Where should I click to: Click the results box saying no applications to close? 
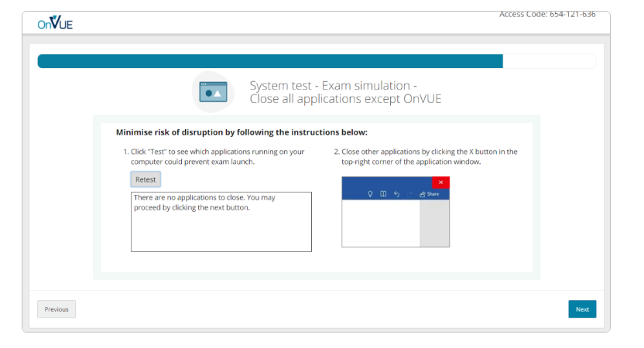coord(221,222)
